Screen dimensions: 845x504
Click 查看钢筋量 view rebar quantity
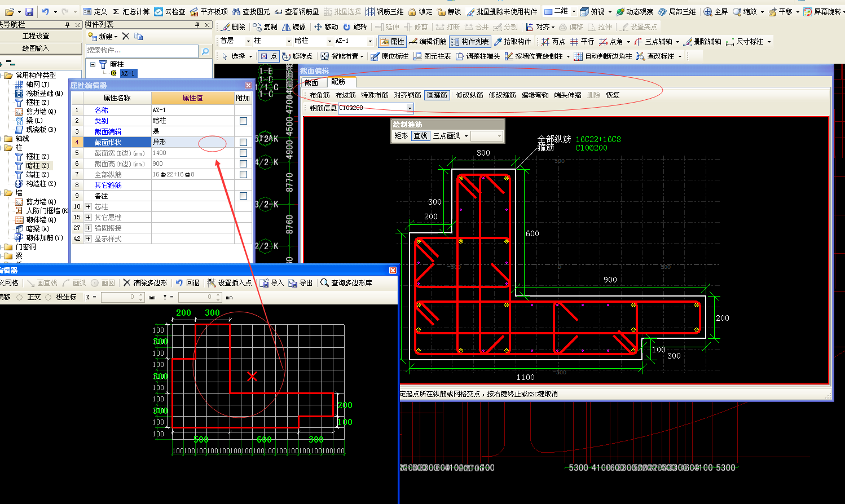click(x=297, y=11)
